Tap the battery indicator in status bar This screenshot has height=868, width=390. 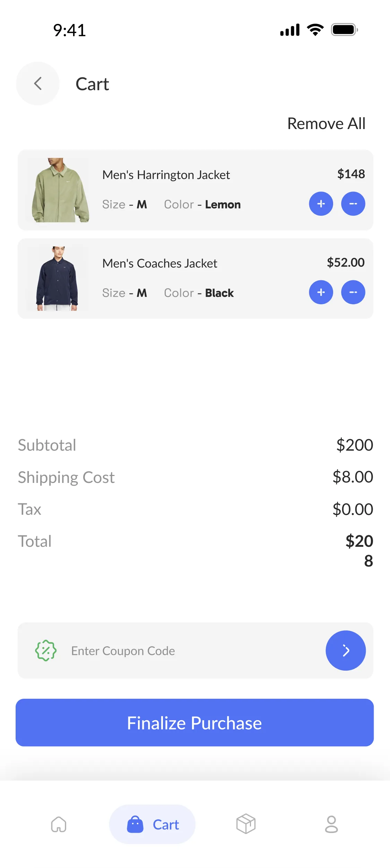tap(345, 30)
